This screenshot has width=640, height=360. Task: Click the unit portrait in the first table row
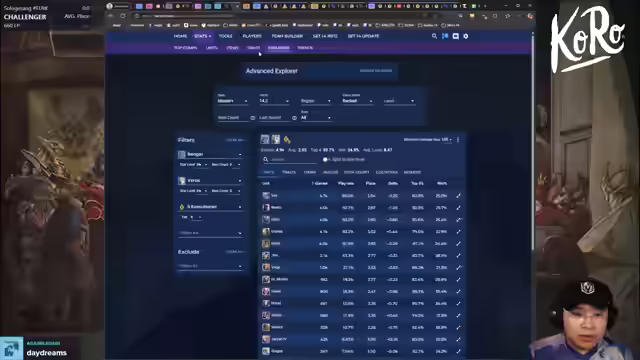[x=266, y=196]
